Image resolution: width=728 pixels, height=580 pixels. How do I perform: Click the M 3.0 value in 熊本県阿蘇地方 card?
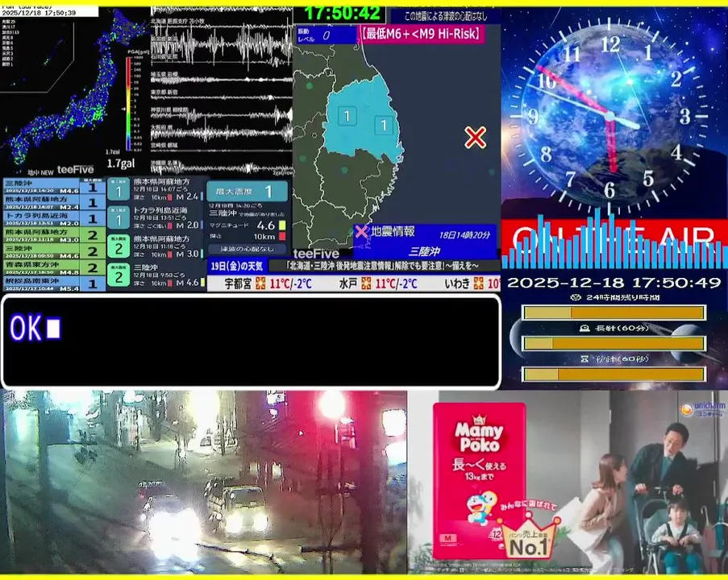pos(187,254)
